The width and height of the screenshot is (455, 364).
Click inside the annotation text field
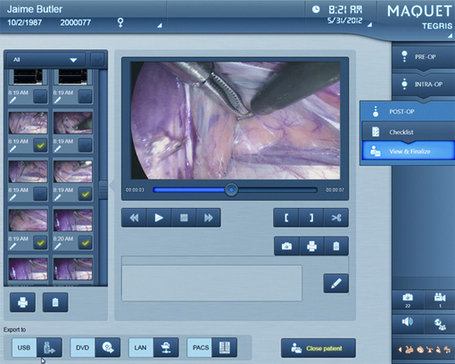click(212, 283)
